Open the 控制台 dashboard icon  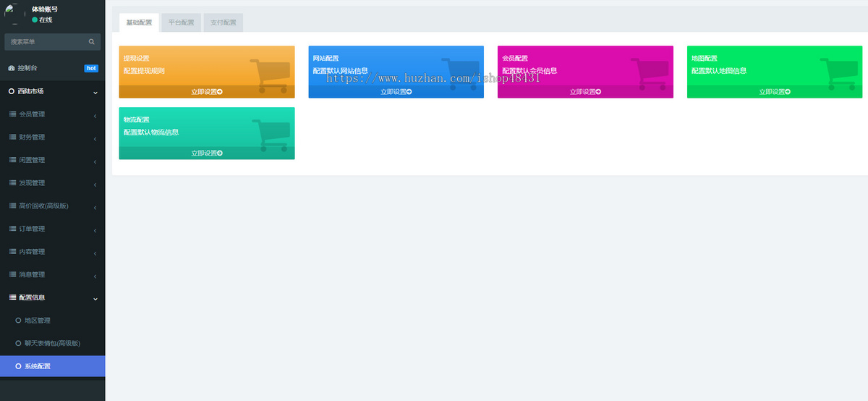pos(12,68)
